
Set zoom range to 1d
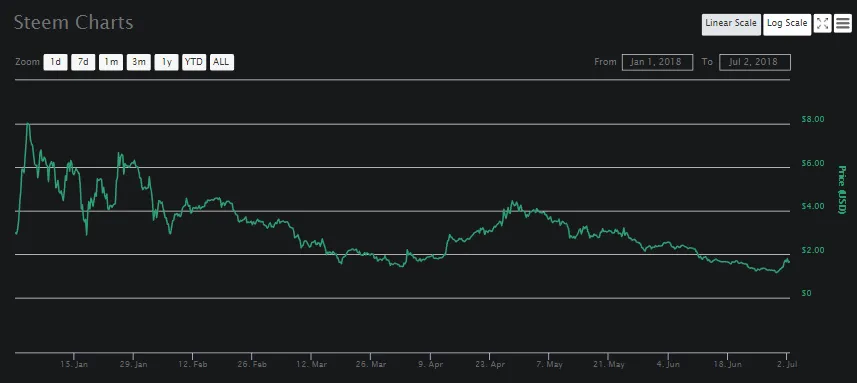pos(55,62)
